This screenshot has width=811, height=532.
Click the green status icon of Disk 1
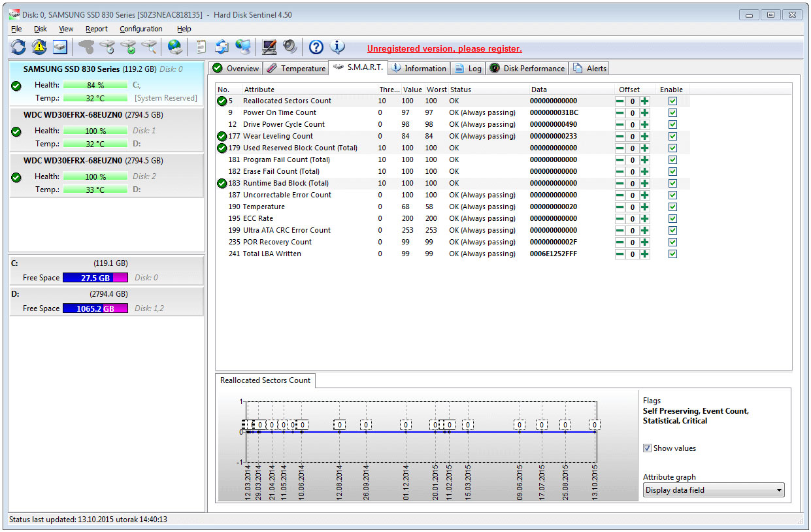(16, 131)
